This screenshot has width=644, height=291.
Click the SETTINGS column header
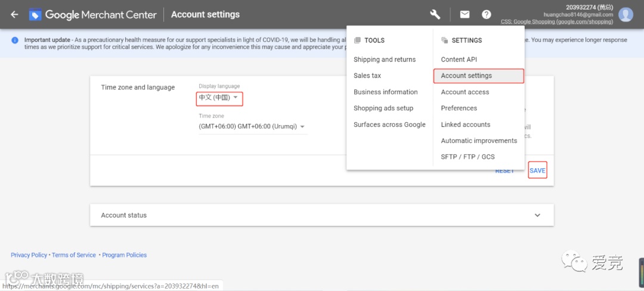pyautogui.click(x=467, y=40)
